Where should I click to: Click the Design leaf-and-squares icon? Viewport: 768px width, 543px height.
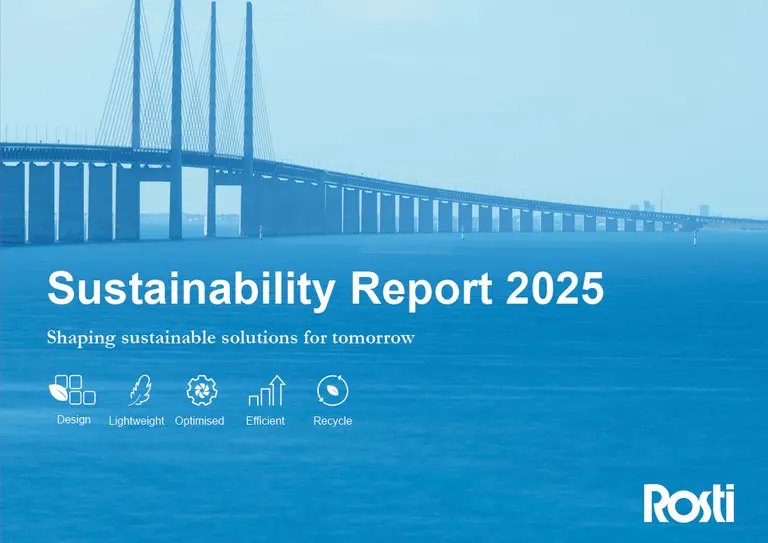pyautogui.click(x=72, y=390)
